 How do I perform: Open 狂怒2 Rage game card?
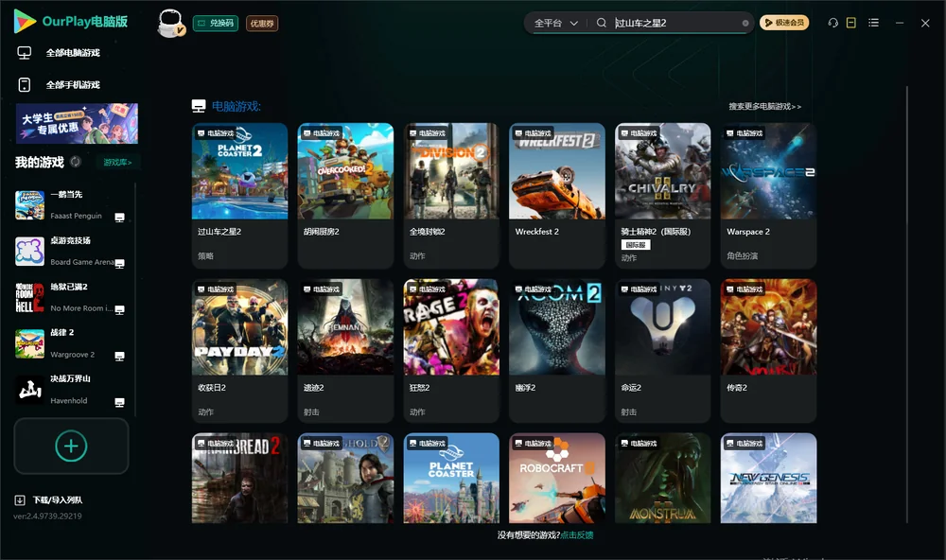451,351
